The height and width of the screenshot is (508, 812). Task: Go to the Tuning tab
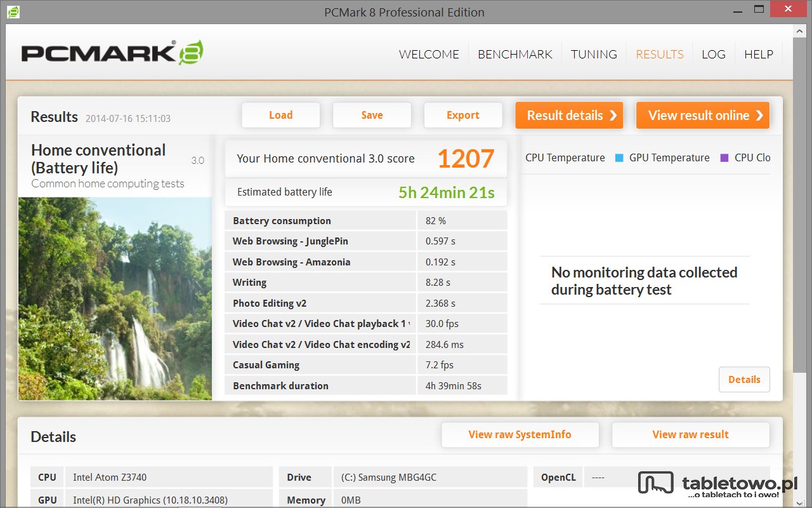(x=594, y=55)
